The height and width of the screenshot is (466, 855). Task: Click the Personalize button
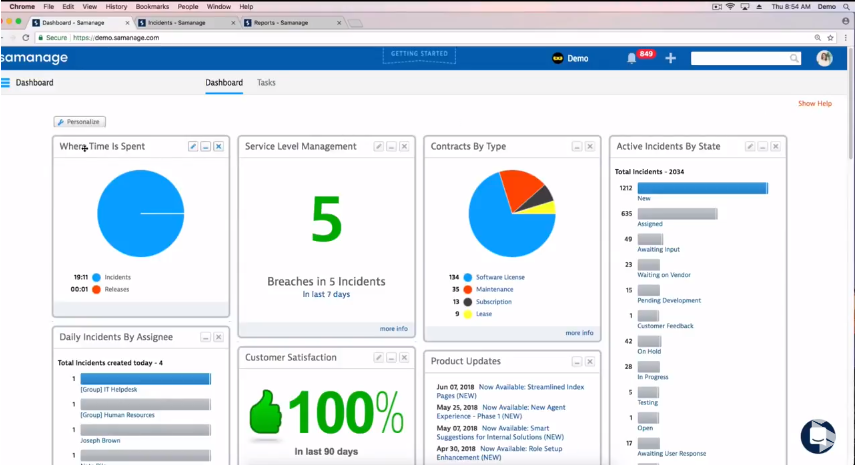point(79,122)
